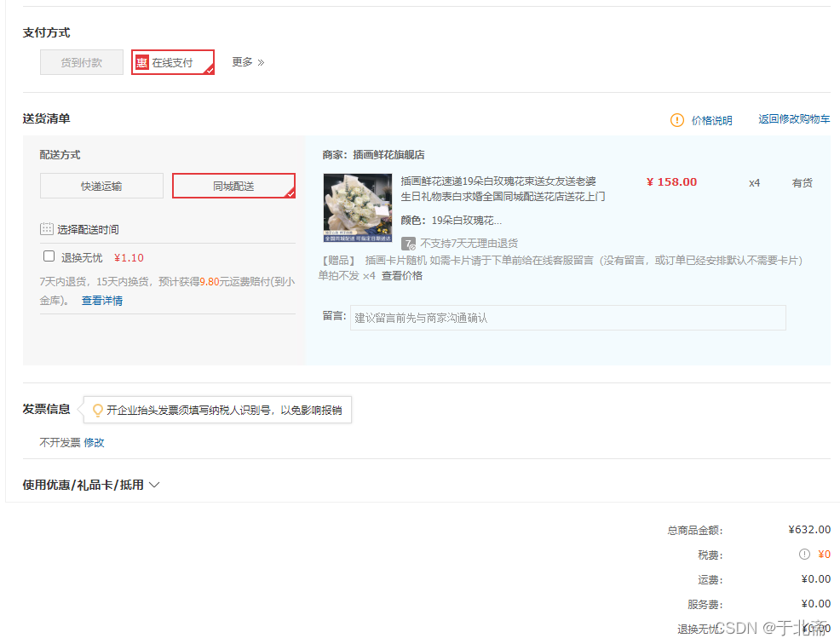Image resolution: width=840 pixels, height=644 pixels.
Task: Click the tax fee info icon
Action: (x=804, y=554)
